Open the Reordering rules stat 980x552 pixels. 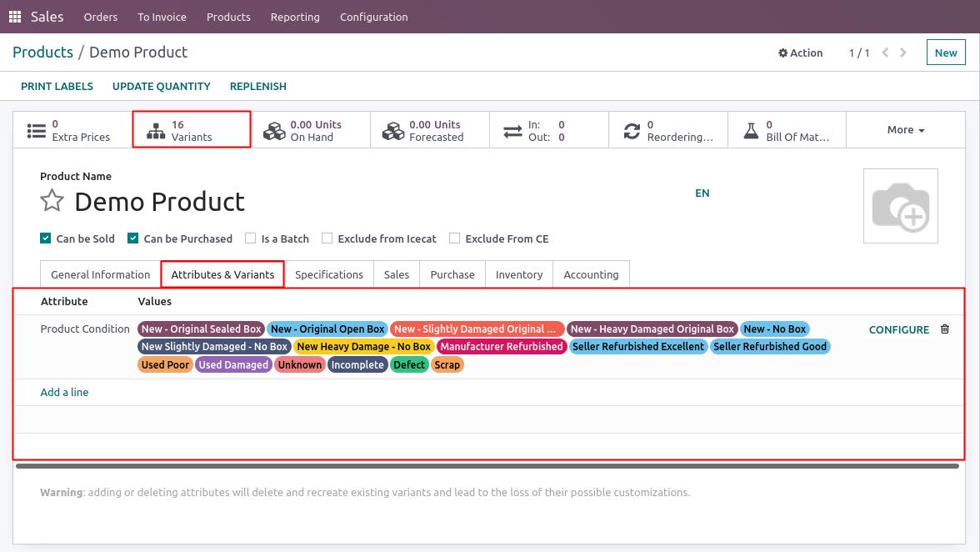[632, 130]
